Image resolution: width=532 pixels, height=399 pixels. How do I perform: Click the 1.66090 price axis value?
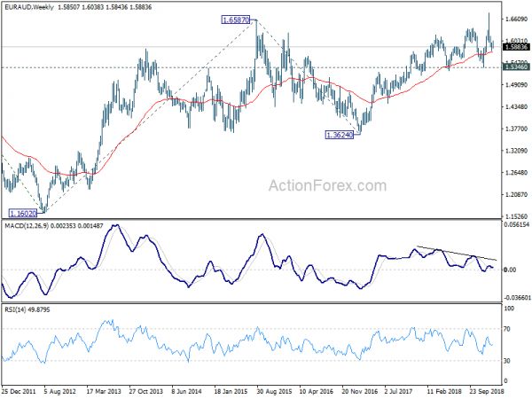coord(516,20)
